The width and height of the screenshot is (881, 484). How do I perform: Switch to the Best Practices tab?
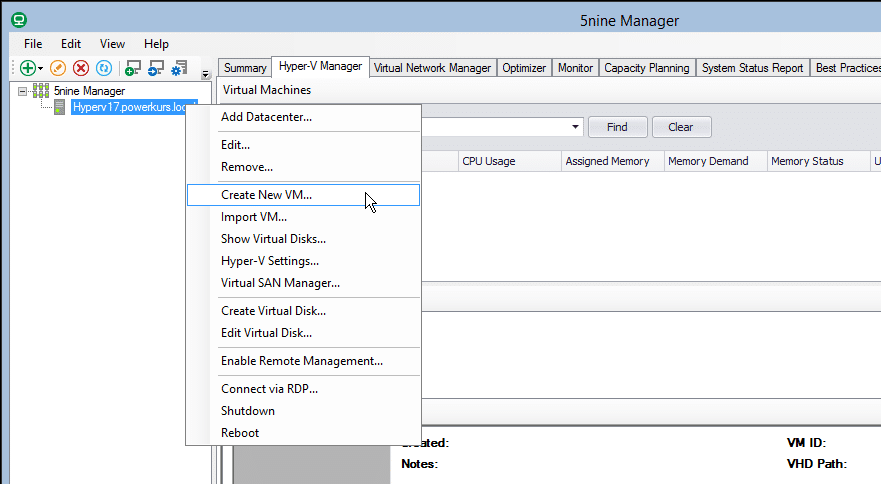tap(846, 68)
